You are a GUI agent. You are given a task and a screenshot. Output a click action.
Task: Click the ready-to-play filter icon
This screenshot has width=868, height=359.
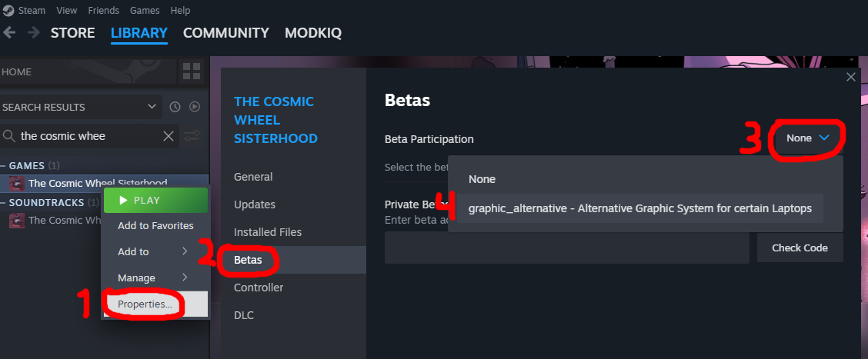[x=195, y=107]
